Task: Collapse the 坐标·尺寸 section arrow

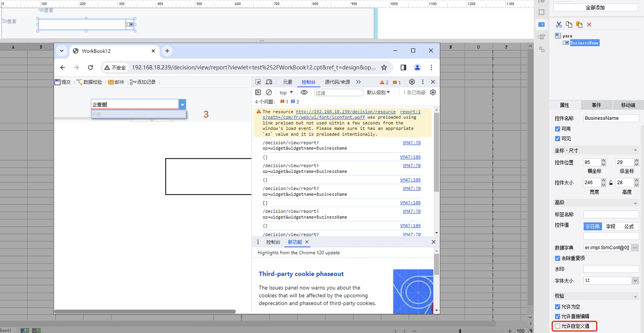Action: tap(635, 150)
